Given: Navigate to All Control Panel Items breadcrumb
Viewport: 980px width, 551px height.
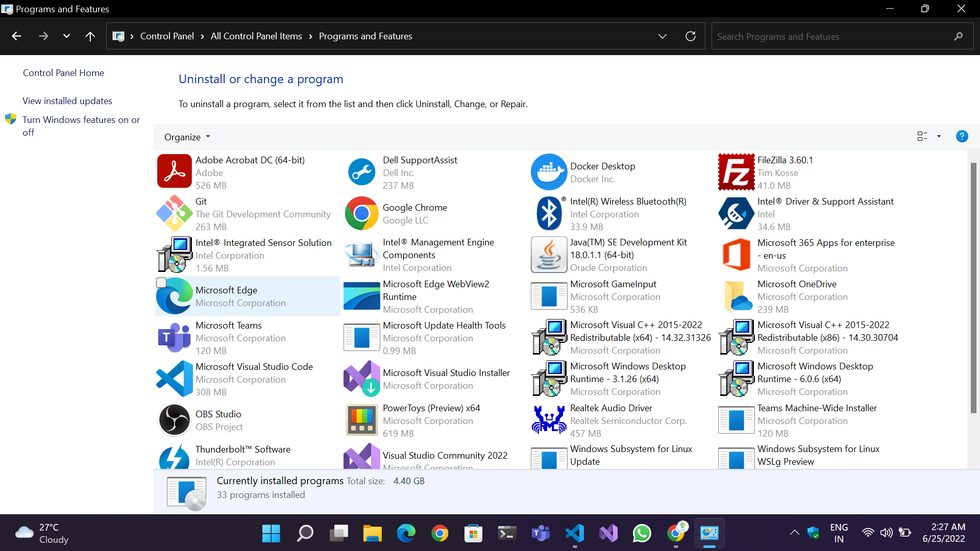Looking at the screenshot, I should [256, 36].
